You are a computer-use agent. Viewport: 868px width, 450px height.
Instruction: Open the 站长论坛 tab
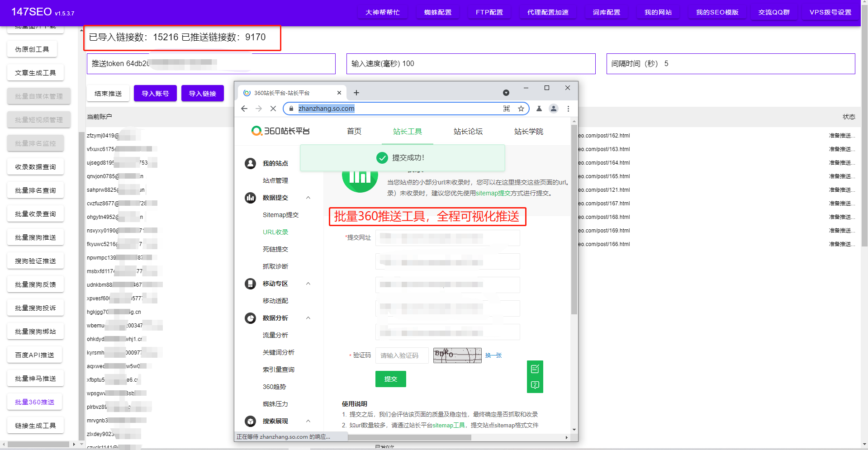(468, 132)
